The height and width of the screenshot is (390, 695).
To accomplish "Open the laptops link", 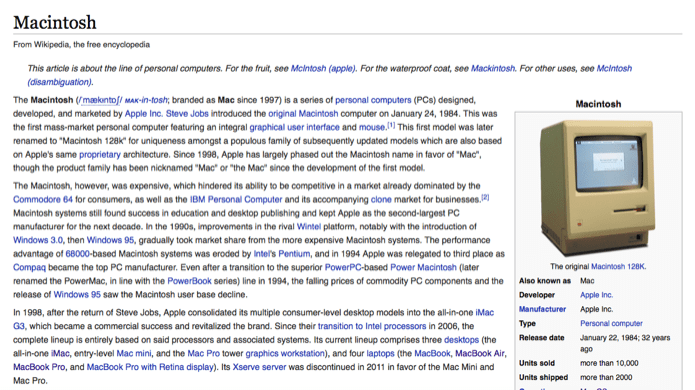I will pyautogui.click(x=380, y=354).
